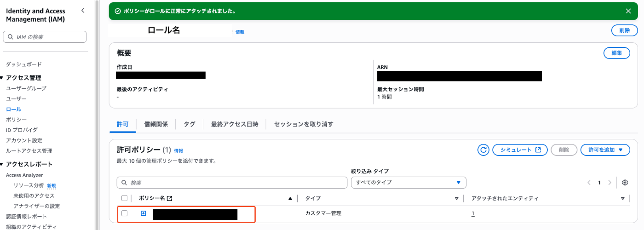Sort by アタッチされたエンティティ column arrow
This screenshot has height=230, width=644.
tap(622, 199)
